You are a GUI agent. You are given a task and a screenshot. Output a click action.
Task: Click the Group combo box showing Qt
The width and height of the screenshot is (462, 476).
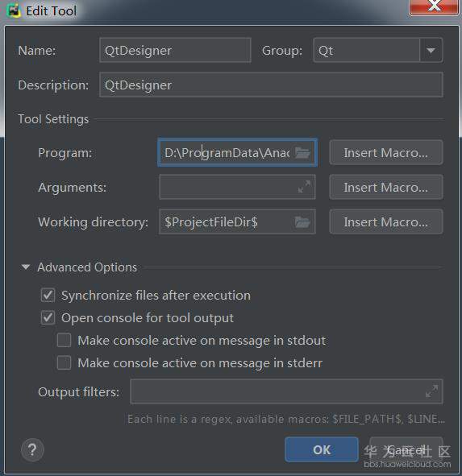378,51
